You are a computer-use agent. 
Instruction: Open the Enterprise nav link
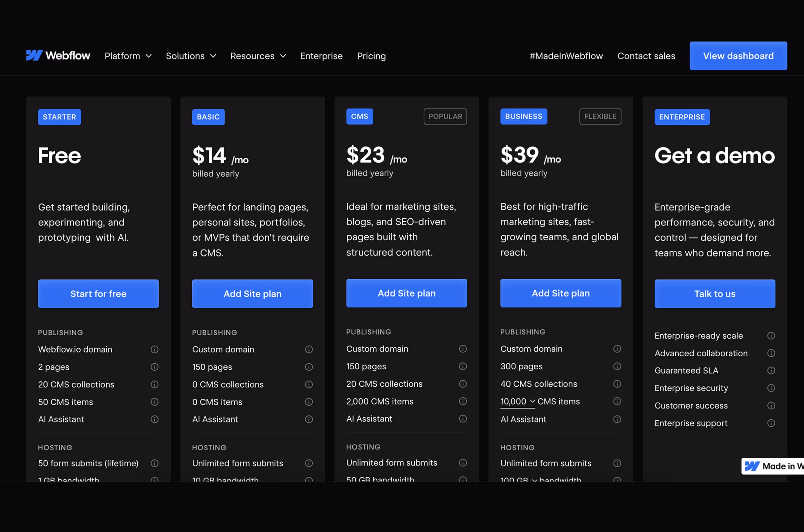point(321,56)
